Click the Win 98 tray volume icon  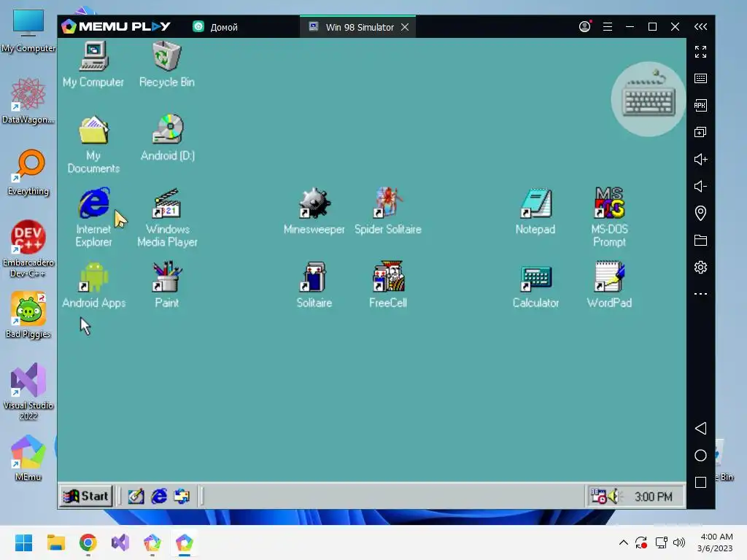(614, 496)
